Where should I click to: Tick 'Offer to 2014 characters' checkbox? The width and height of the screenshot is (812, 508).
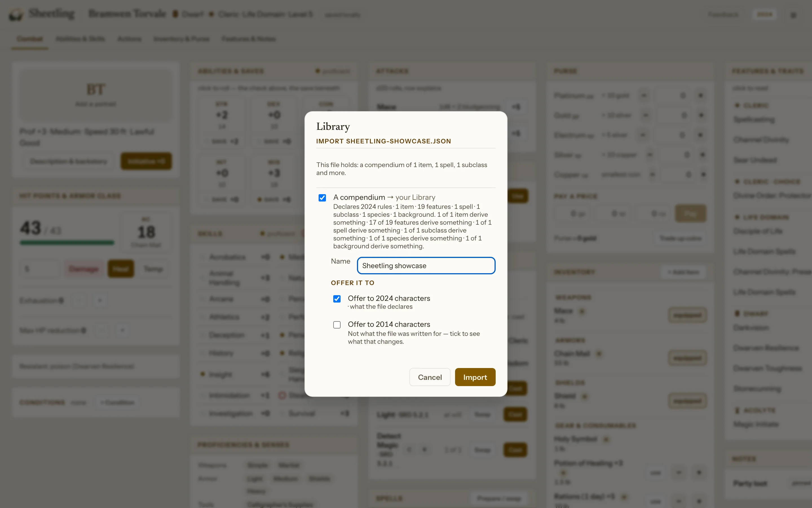pyautogui.click(x=337, y=325)
